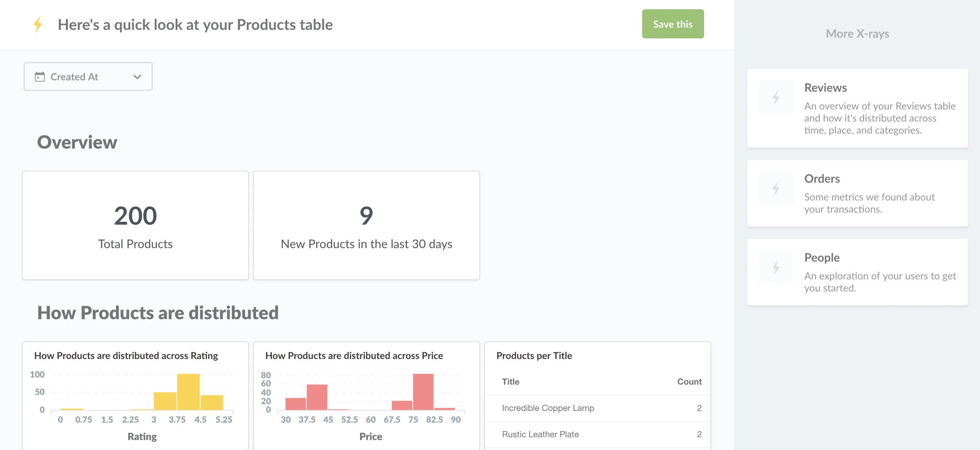The image size is (980, 450).
Task: Click the People card description text
Action: pos(880,282)
